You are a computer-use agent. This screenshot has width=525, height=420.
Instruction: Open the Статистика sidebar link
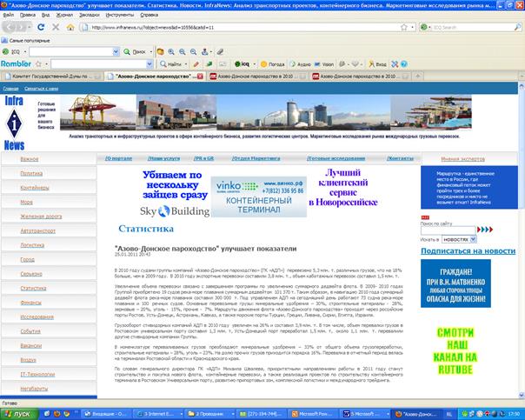tap(33, 288)
